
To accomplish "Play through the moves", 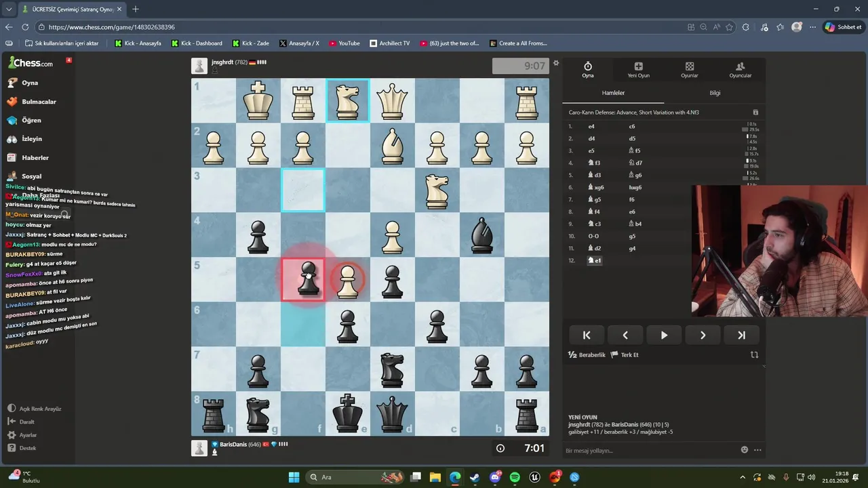I will tap(664, 335).
